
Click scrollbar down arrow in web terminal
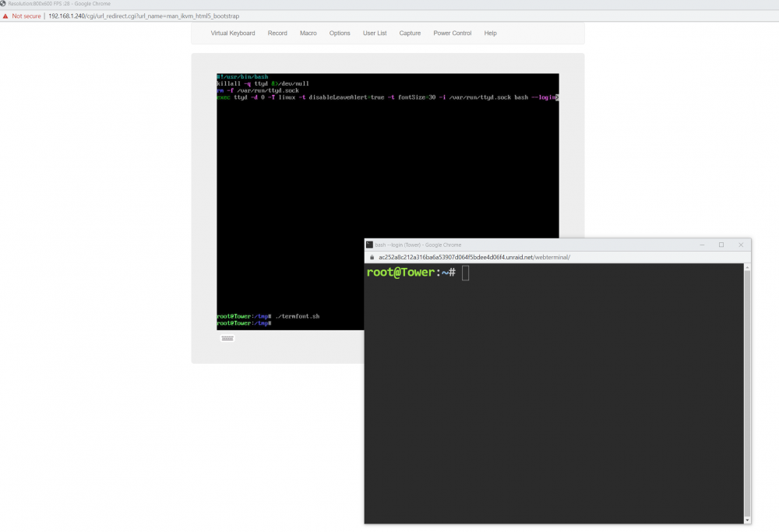tap(747, 520)
